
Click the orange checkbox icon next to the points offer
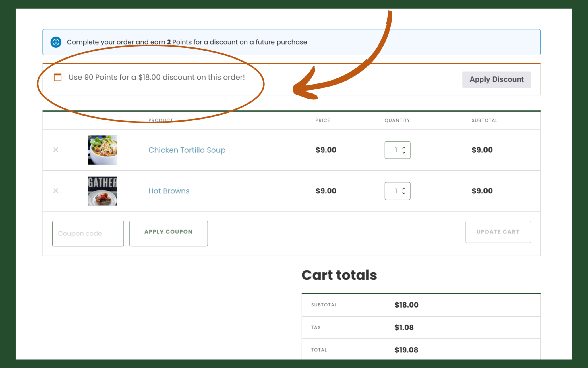pyautogui.click(x=57, y=77)
